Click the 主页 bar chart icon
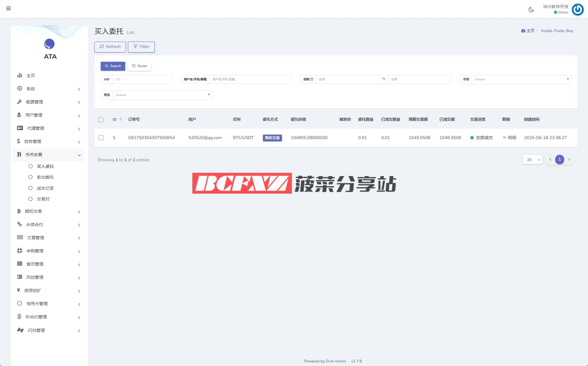The width and height of the screenshot is (588, 366). point(20,75)
